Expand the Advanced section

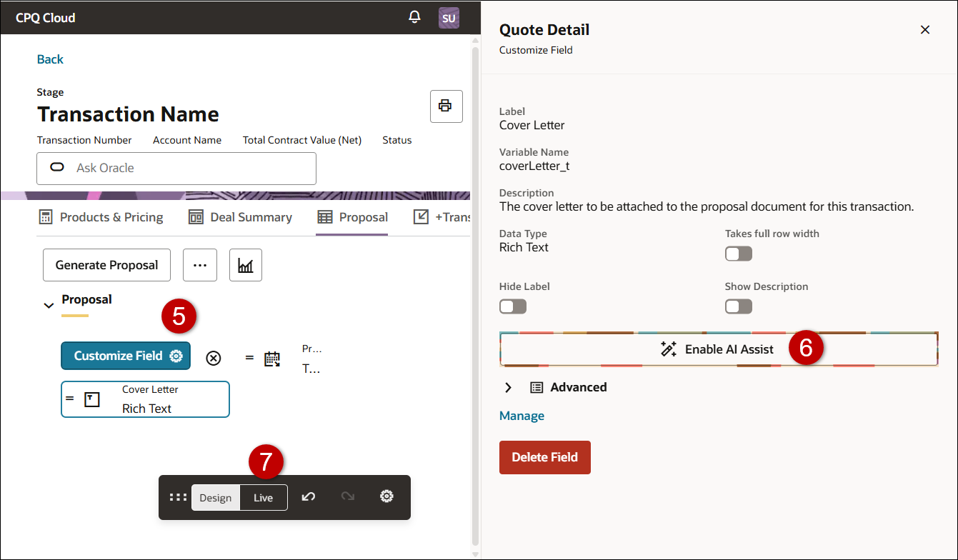click(x=509, y=387)
